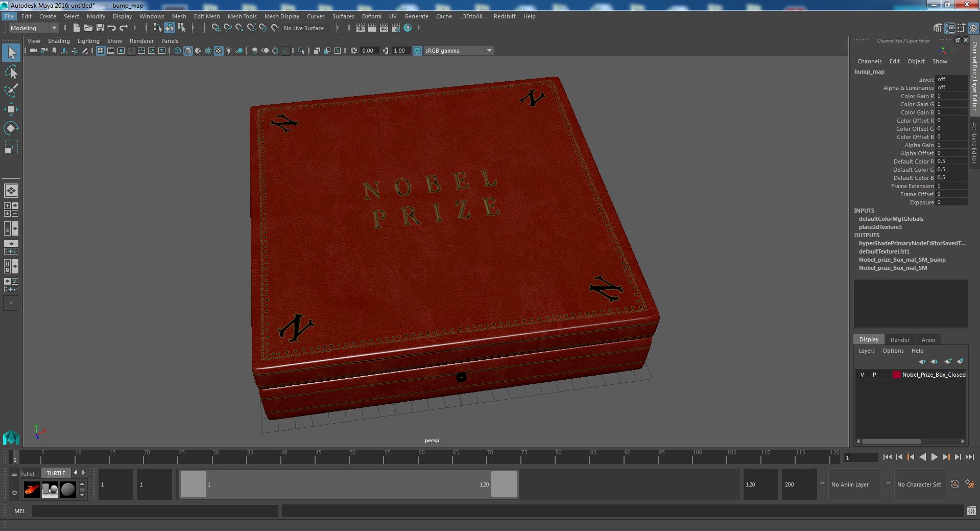Start IPR render
The height and width of the screenshot is (531, 980).
click(384, 28)
